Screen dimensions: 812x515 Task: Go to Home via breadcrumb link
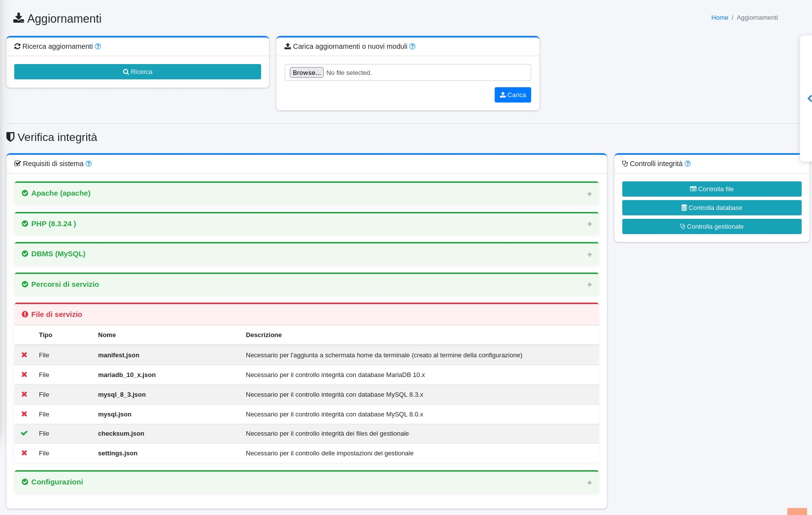pyautogui.click(x=719, y=18)
